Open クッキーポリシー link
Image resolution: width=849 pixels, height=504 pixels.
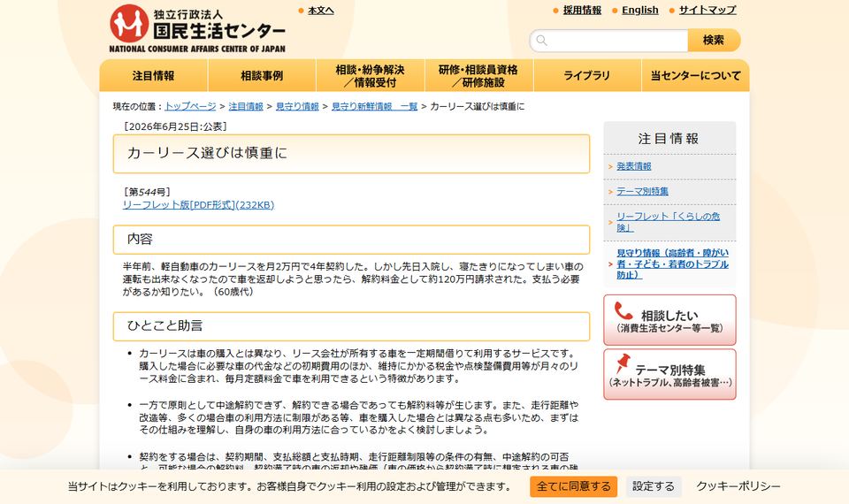tap(738, 486)
